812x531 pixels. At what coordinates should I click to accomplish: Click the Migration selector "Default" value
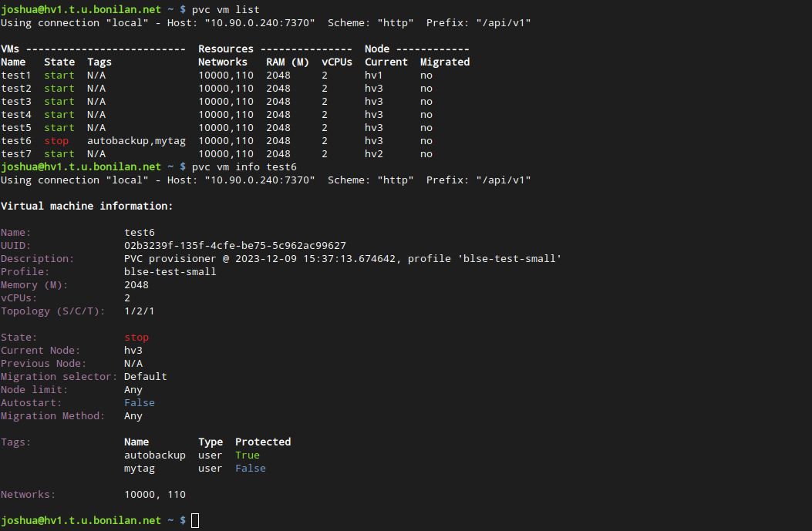click(x=146, y=376)
